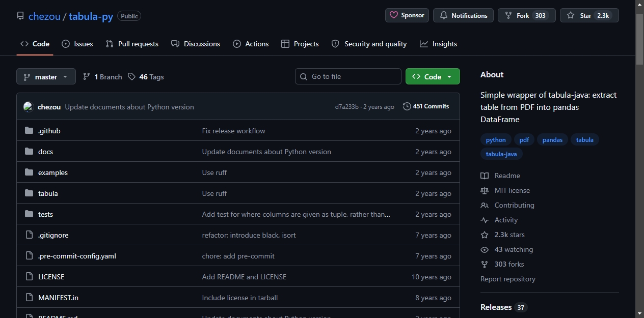The height and width of the screenshot is (318, 644).
Task: Click the Activity pulse icon
Action: click(x=485, y=220)
